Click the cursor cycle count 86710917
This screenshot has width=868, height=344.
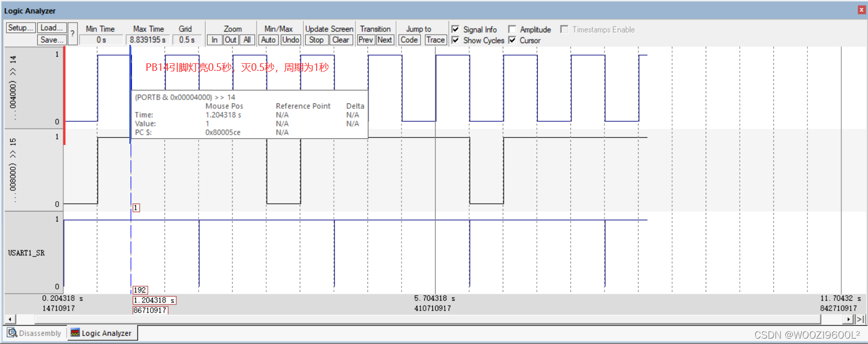pos(150,310)
